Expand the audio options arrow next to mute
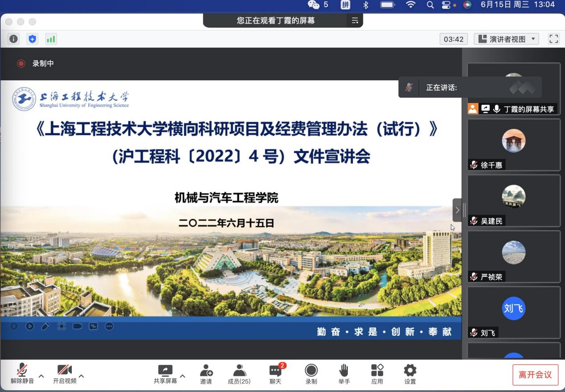Image resolution: width=565 pixels, height=392 pixels. tap(41, 376)
